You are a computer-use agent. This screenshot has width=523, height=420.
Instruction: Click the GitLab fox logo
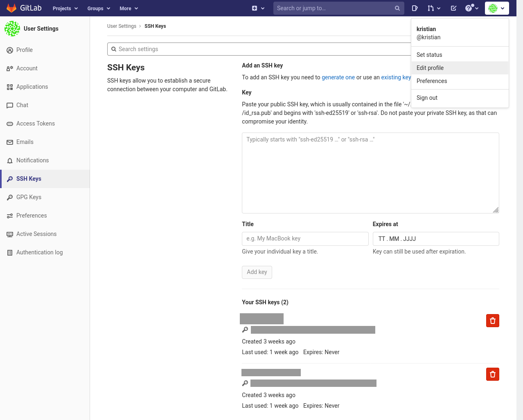[11, 8]
